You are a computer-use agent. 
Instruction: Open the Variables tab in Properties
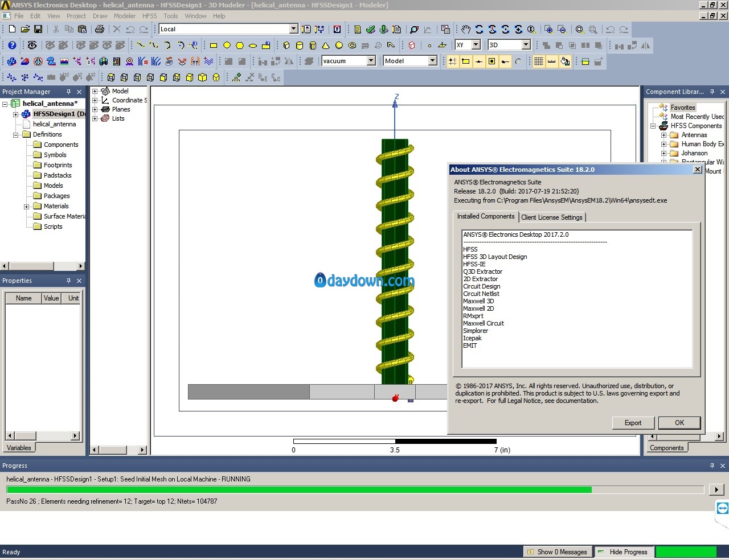19,448
